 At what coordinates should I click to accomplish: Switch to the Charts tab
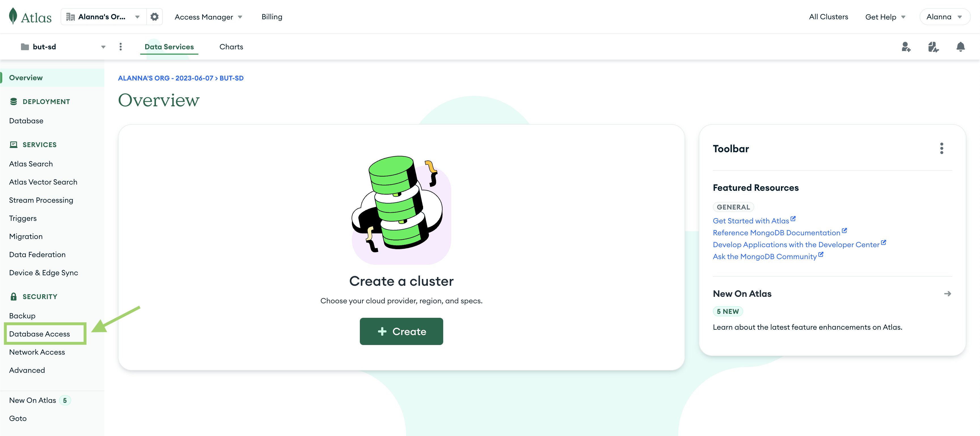[x=231, y=47]
